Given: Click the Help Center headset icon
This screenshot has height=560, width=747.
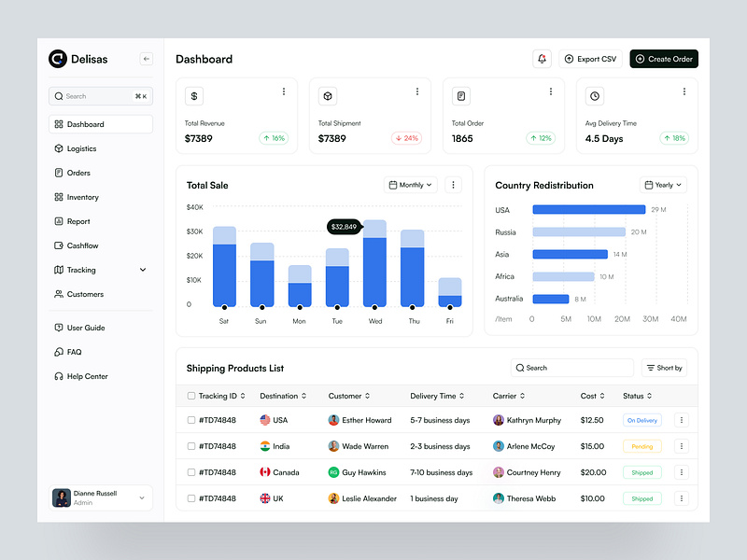Looking at the screenshot, I should coord(59,376).
